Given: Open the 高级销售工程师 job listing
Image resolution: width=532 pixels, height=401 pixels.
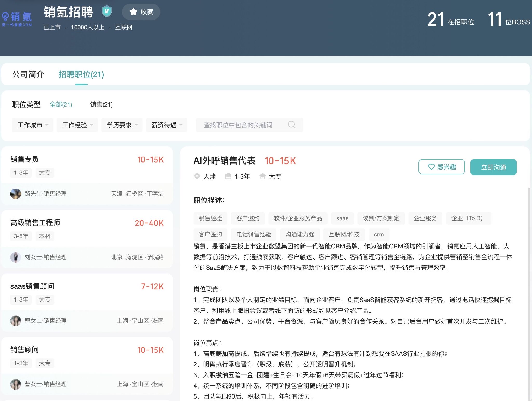Looking at the screenshot, I should (x=35, y=223).
